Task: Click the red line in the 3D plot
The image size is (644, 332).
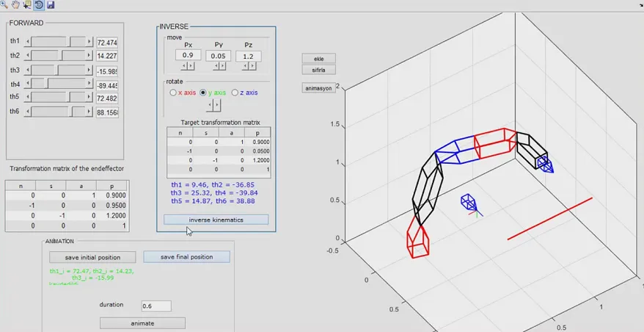Action: coord(550,218)
